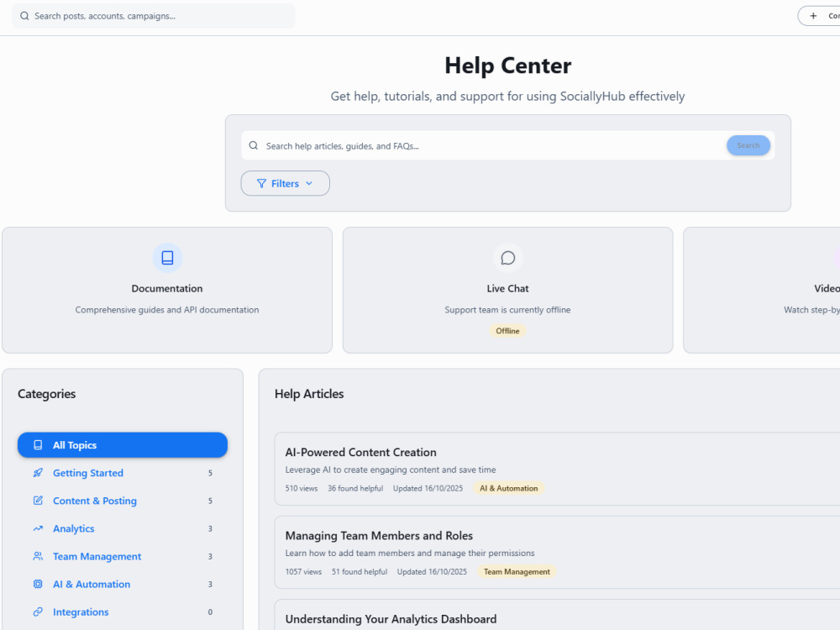
Task: Click the magnifier icon in top search bar
Action: coord(24,16)
